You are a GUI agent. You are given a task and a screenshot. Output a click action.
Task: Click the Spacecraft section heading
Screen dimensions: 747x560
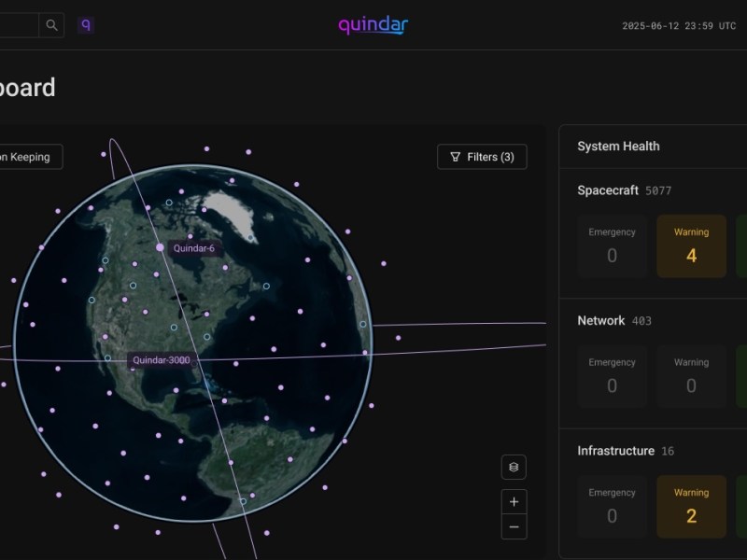pos(608,190)
